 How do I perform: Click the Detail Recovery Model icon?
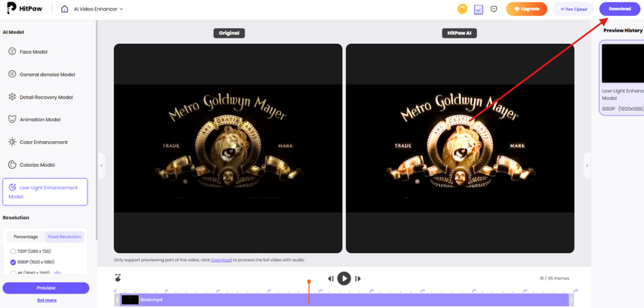(12, 97)
